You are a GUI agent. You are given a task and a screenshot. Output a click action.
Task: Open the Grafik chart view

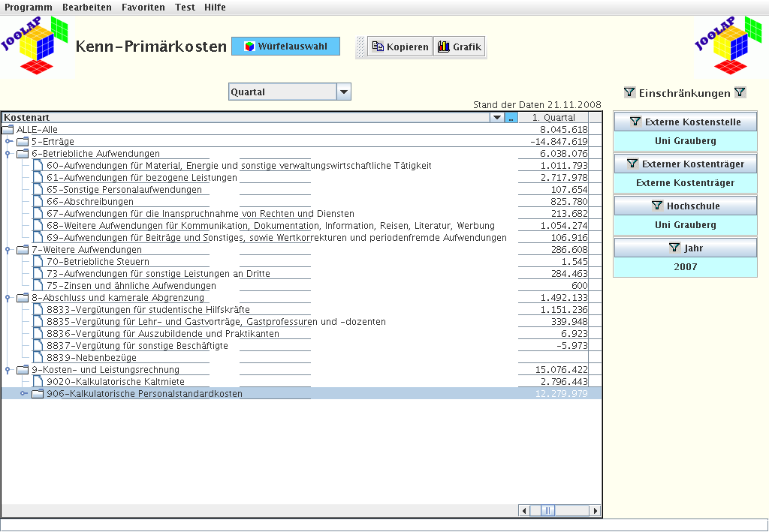point(459,47)
